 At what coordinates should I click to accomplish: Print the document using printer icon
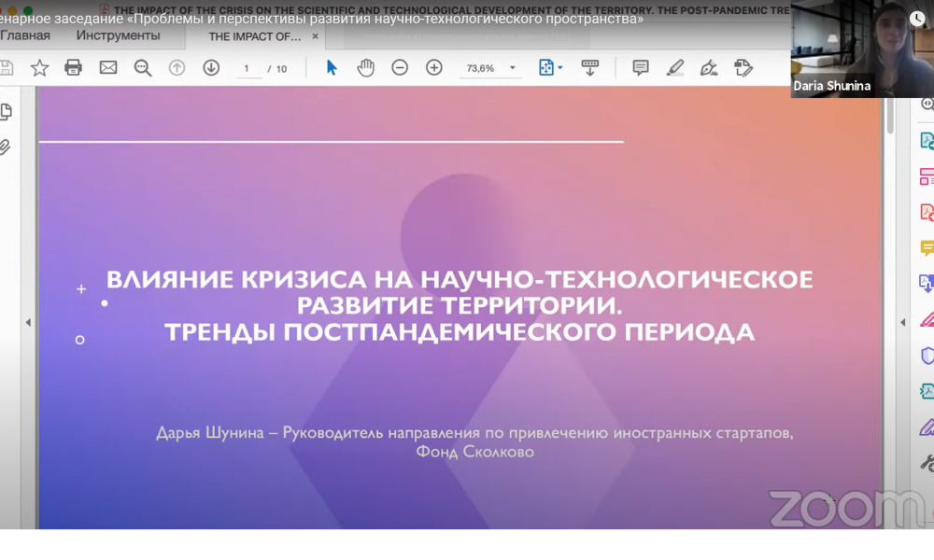[74, 68]
